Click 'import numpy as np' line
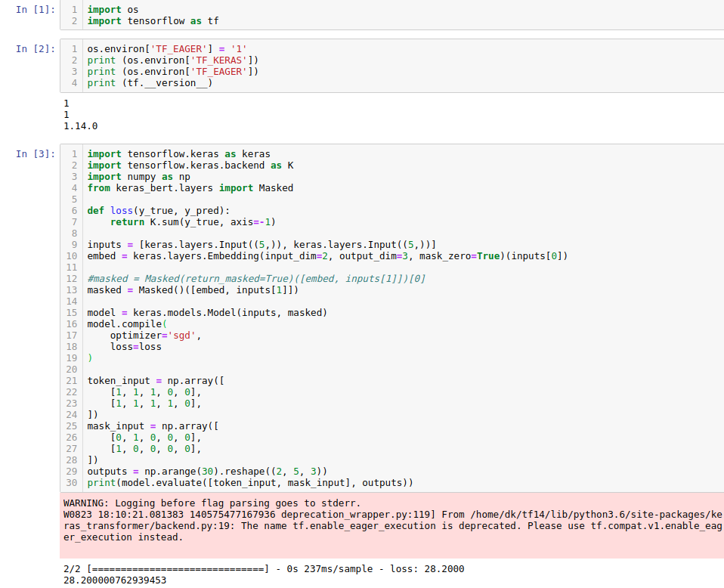 [138, 177]
